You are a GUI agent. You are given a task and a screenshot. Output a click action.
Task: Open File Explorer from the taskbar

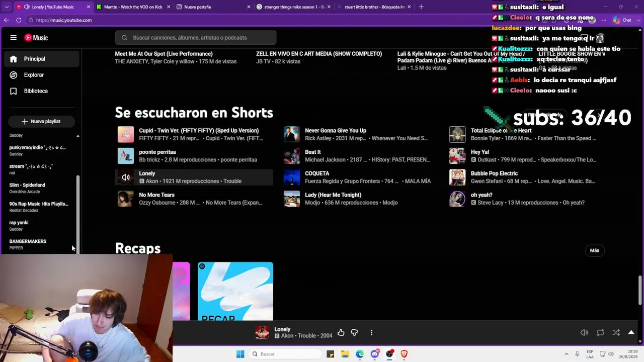click(345, 354)
